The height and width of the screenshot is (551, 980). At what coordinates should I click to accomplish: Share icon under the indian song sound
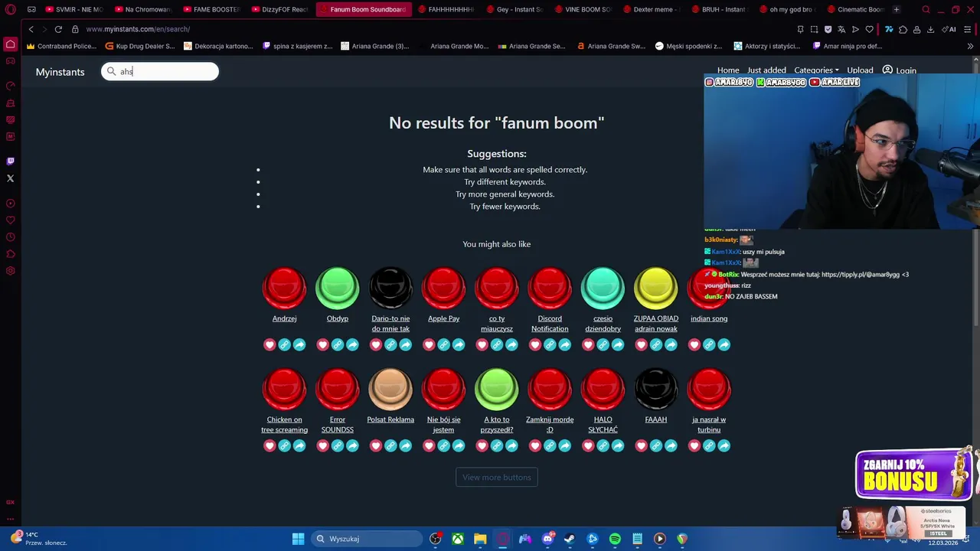tap(724, 345)
